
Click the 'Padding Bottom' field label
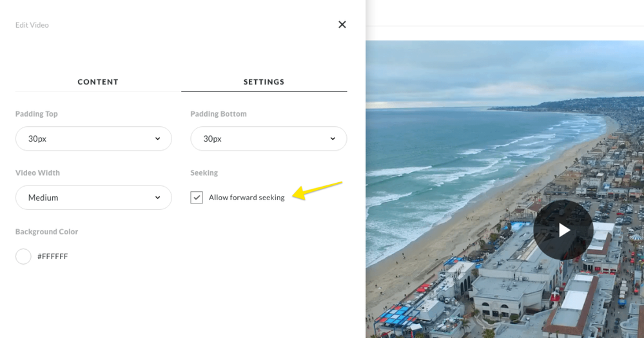[219, 114]
